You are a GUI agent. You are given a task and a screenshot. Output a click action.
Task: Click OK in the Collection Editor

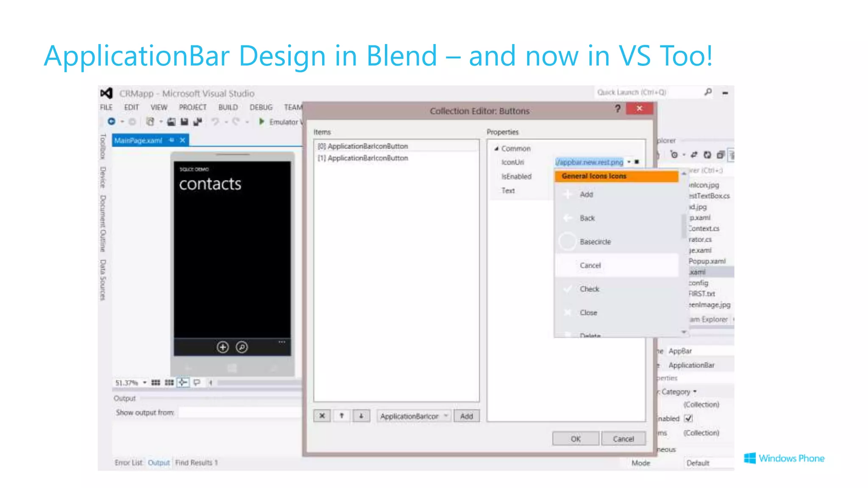(576, 439)
